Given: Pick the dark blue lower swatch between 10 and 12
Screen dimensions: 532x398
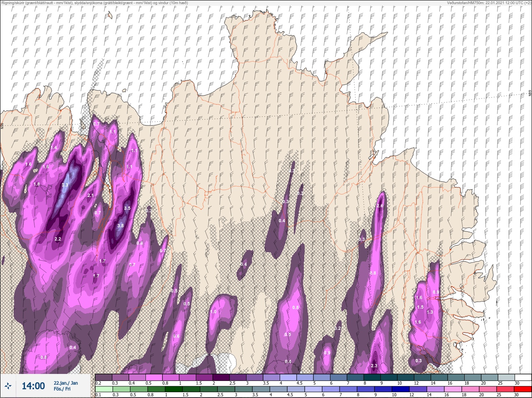Looking at the screenshot, I should click(x=401, y=389).
